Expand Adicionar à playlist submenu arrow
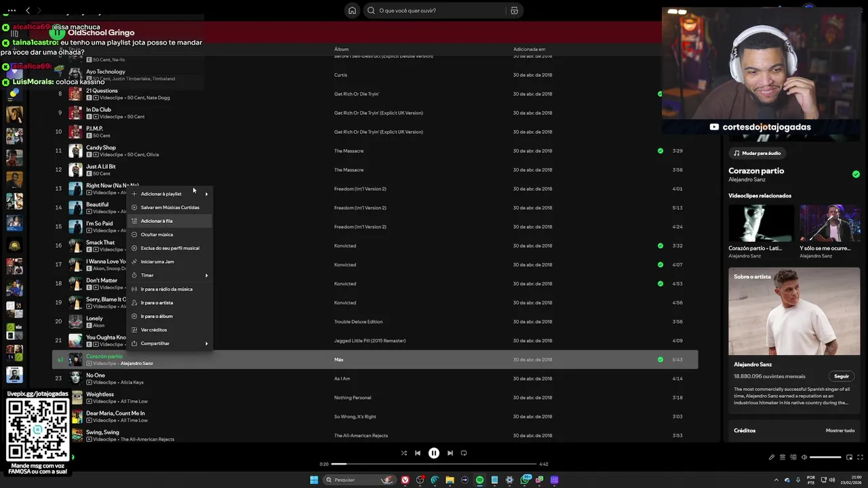868x488 pixels. coord(206,194)
